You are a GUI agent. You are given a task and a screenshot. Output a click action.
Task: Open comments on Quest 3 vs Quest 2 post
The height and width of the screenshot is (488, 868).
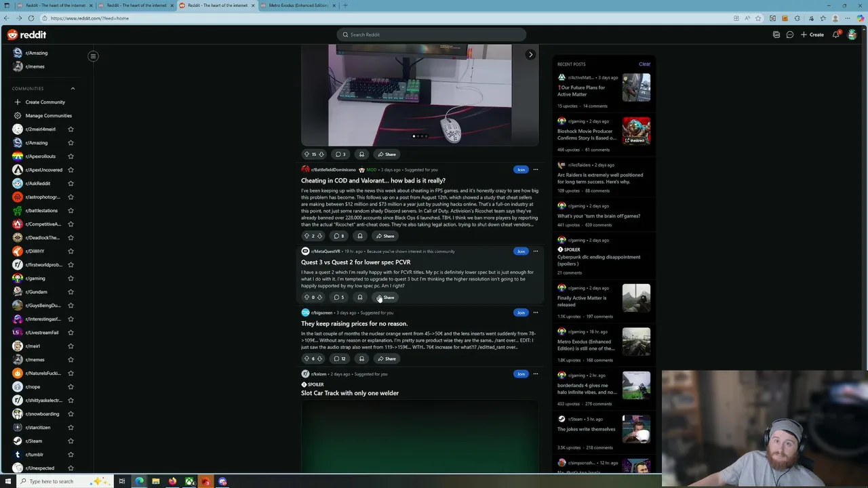[x=339, y=298]
